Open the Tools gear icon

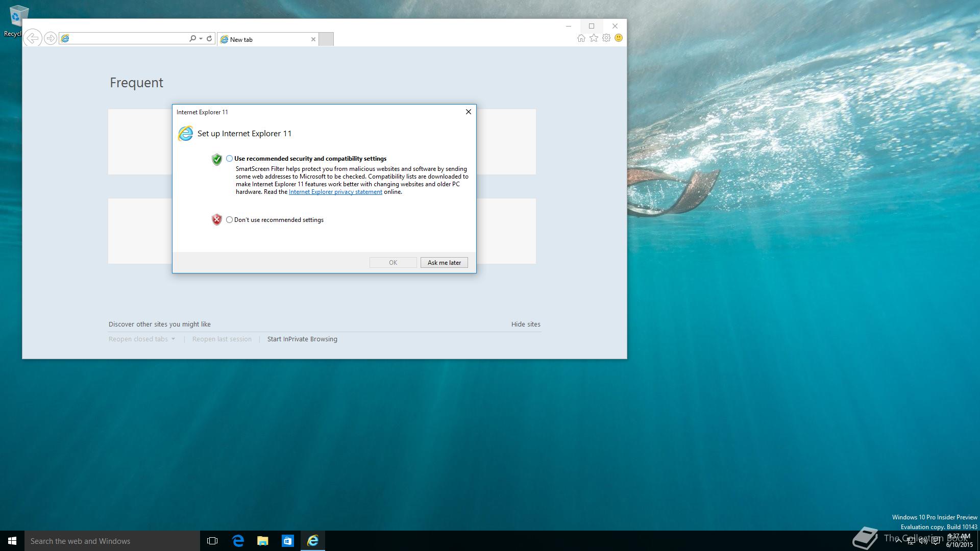[x=606, y=38]
